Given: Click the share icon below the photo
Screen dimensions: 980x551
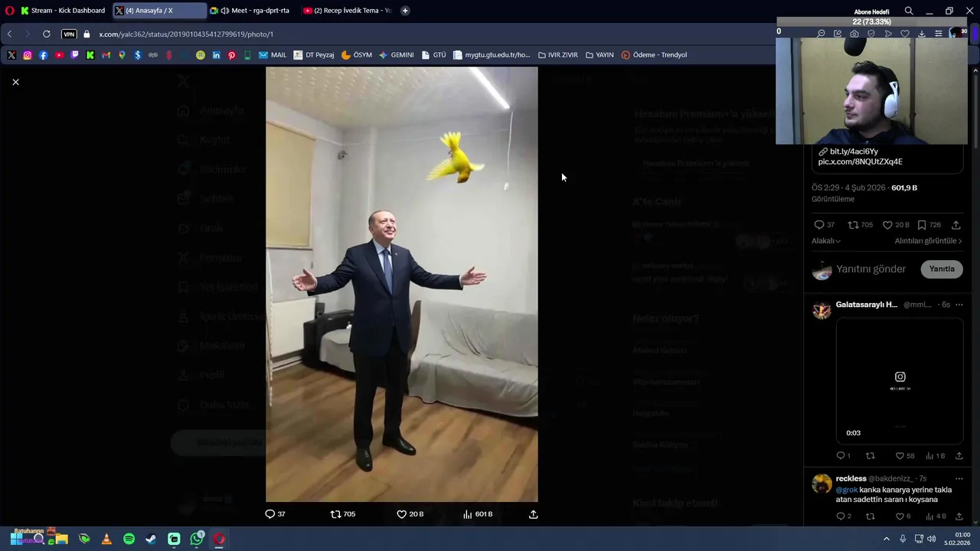Looking at the screenshot, I should coord(534,514).
